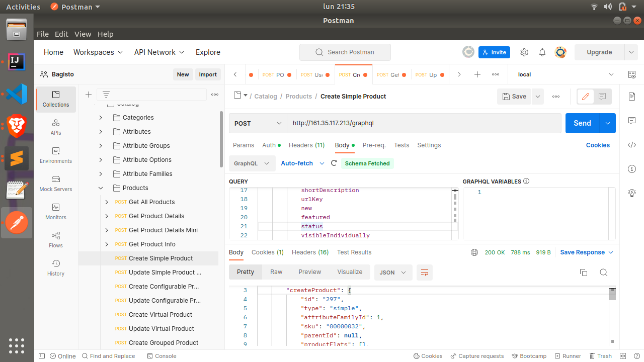Open code snippet panel icon
The height and width of the screenshot is (362, 644).
632,145
